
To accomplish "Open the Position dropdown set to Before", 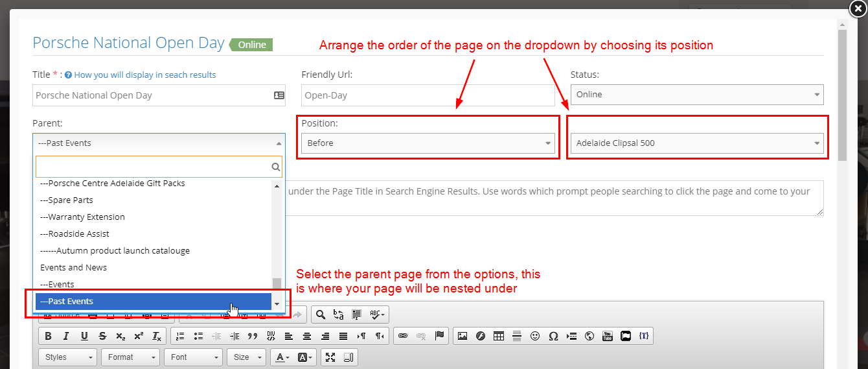I will point(428,143).
